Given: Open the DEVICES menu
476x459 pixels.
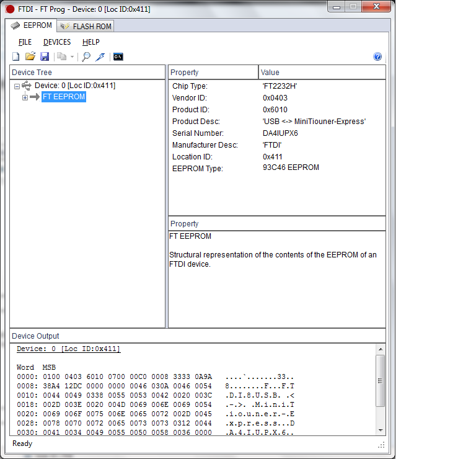Looking at the screenshot, I should tap(57, 42).
